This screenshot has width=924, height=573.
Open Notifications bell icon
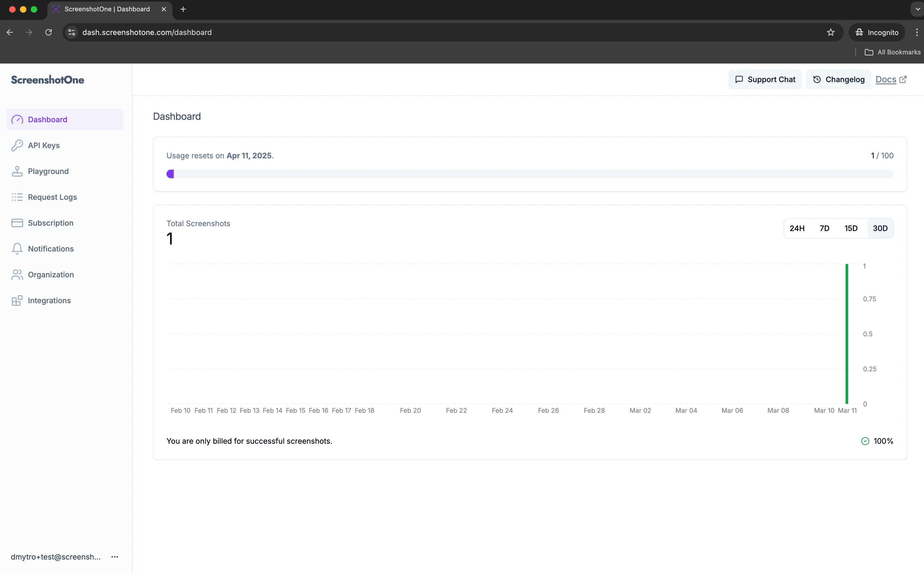[17, 249]
